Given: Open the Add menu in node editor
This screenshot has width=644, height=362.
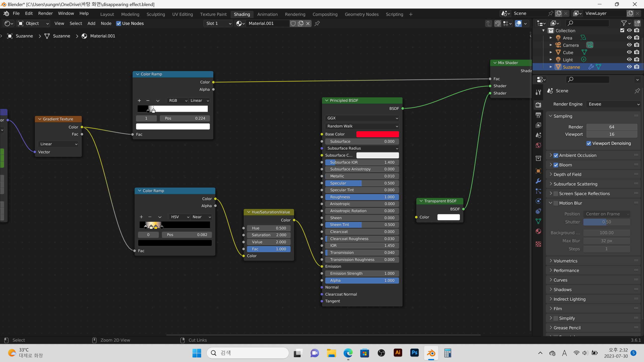Looking at the screenshot, I should click(x=91, y=23).
